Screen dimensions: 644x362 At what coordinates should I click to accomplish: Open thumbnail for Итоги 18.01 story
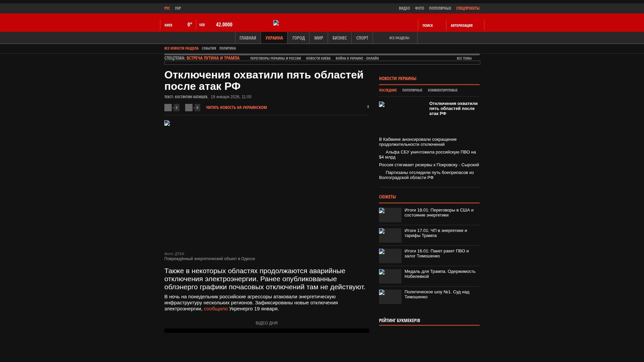point(390,215)
